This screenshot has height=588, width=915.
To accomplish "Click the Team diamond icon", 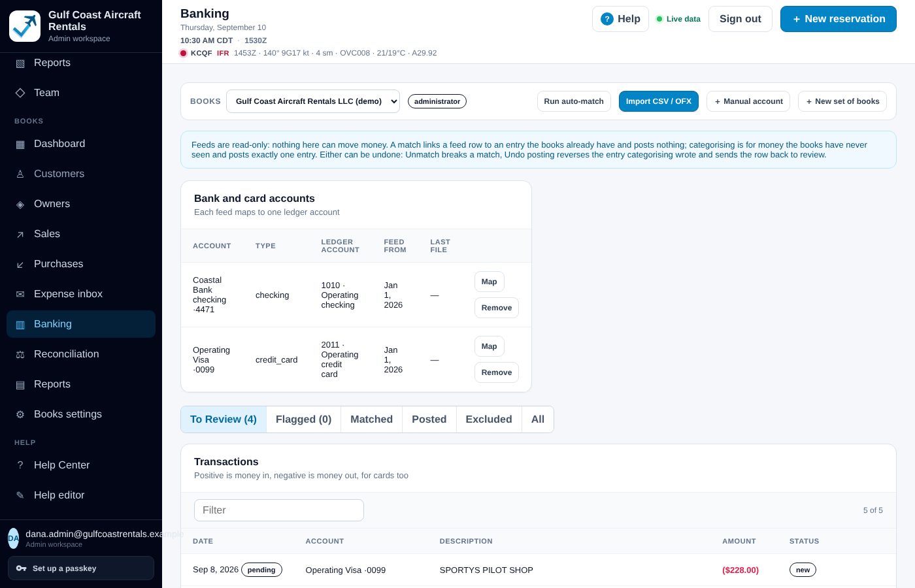I will pos(20,93).
